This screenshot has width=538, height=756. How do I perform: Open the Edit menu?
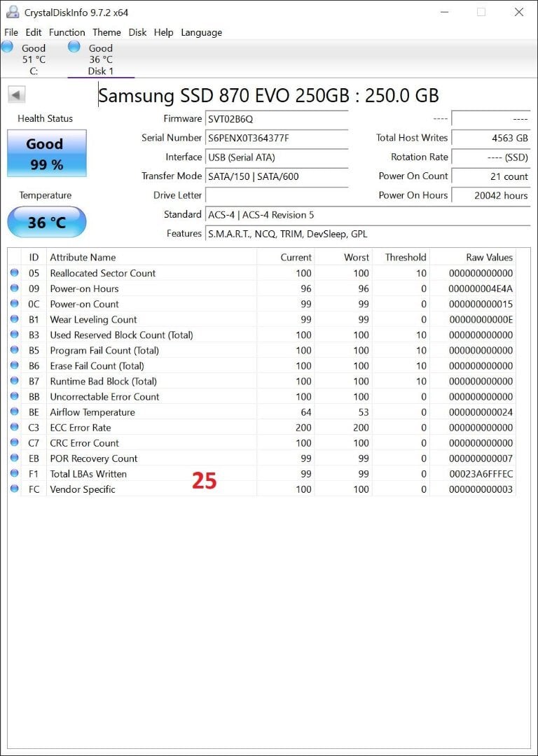coord(34,32)
